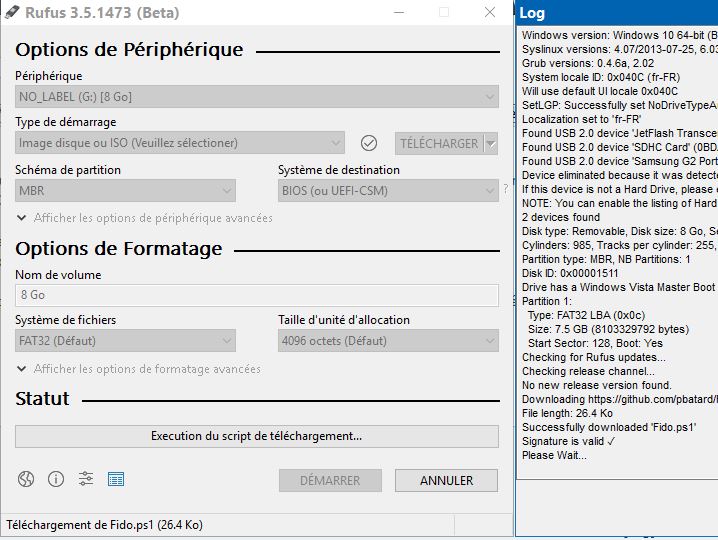This screenshot has width=718, height=540.
Task: Click log line 'Type: FAT32 LBA (0x0c)'
Action: click(x=587, y=315)
